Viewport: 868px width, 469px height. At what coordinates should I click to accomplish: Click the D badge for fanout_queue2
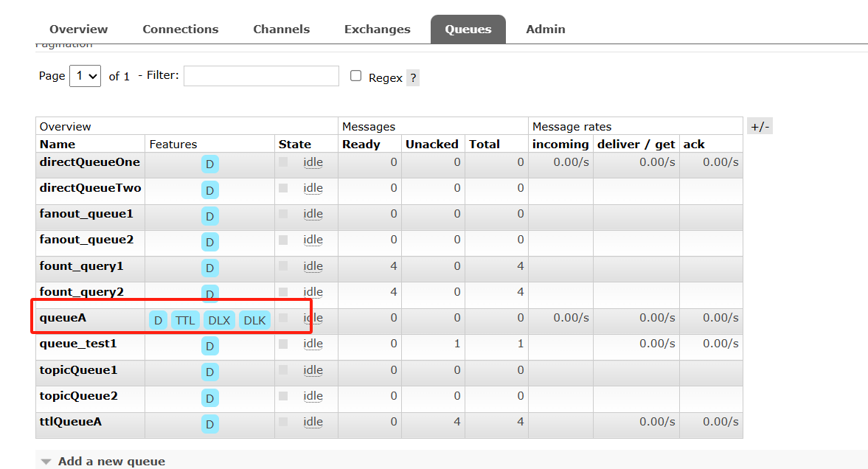[x=209, y=242]
